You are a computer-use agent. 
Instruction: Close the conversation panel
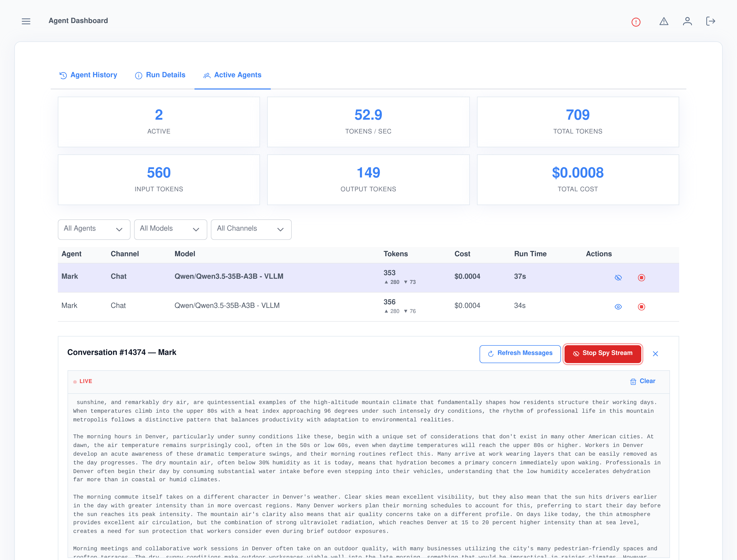655,354
